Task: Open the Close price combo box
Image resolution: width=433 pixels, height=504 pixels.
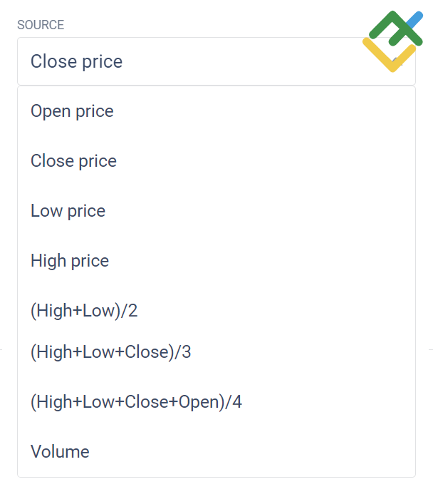Action: (216, 61)
